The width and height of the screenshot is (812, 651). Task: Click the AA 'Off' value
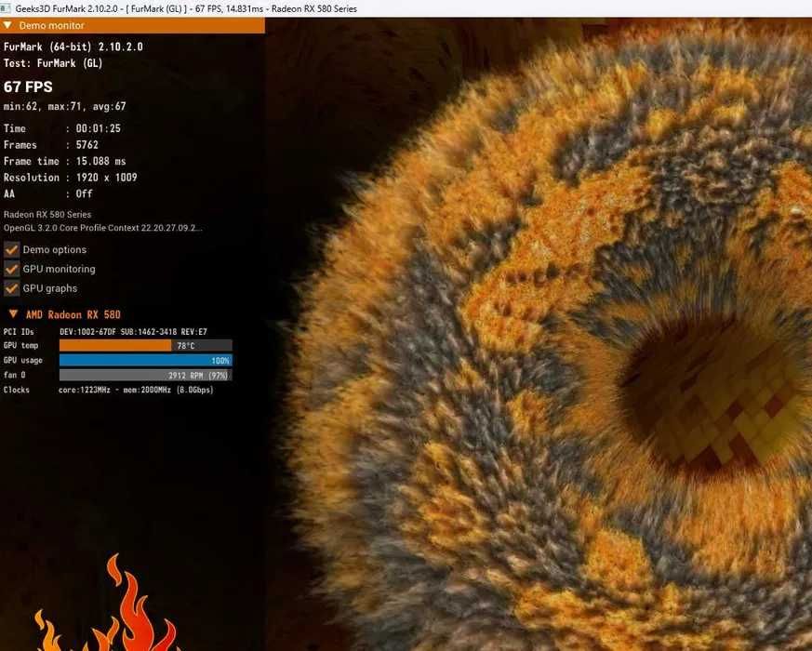[85, 193]
